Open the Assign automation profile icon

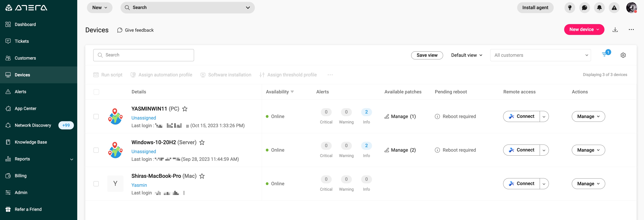[x=133, y=75]
